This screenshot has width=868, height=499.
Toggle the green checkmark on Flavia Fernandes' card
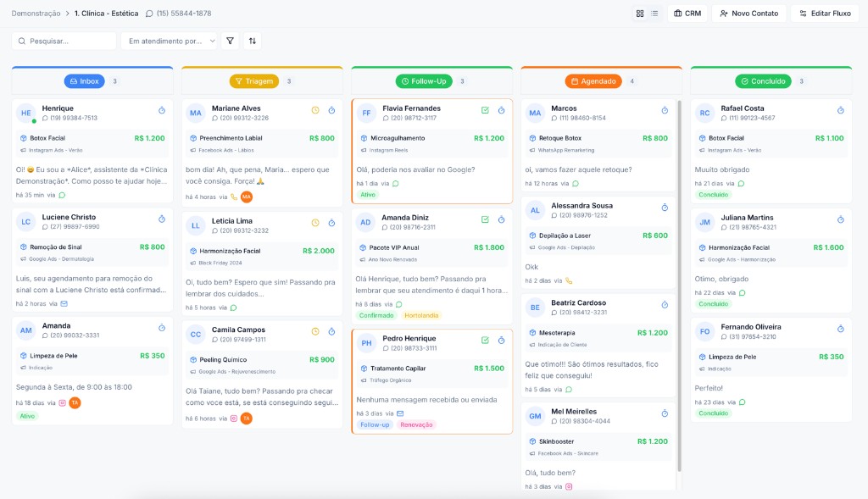pos(485,110)
